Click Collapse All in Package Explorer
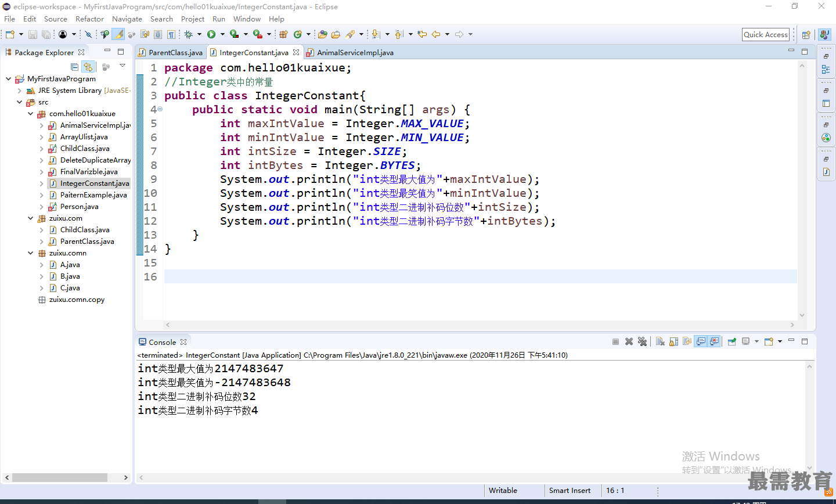This screenshot has height=504, width=836. coord(74,67)
